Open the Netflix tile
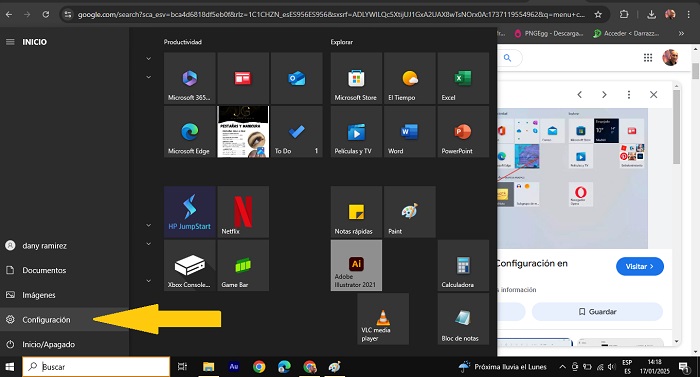Screen dimensions: 700x377 (243, 212)
